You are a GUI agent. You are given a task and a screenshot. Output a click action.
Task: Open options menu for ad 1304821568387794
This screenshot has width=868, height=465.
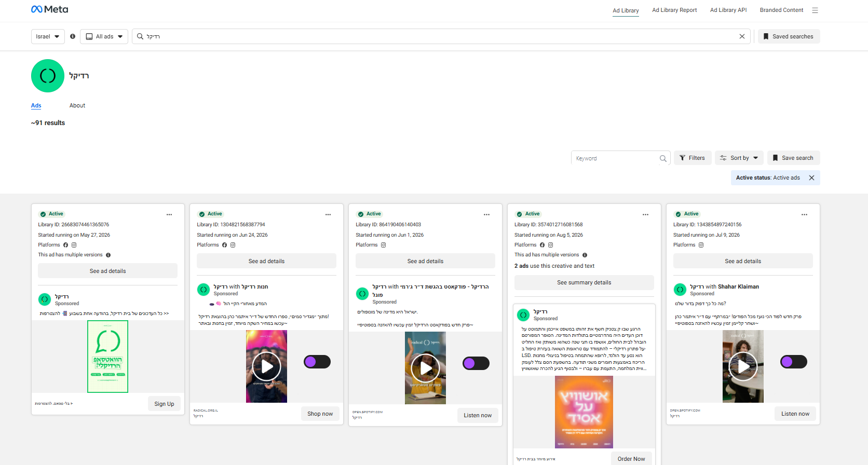[x=328, y=214]
